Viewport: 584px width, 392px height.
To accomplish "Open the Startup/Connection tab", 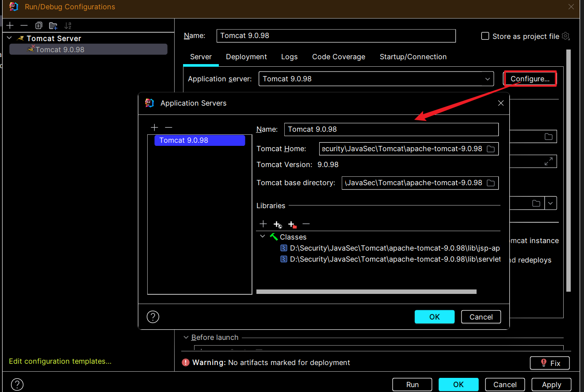I will tap(413, 57).
